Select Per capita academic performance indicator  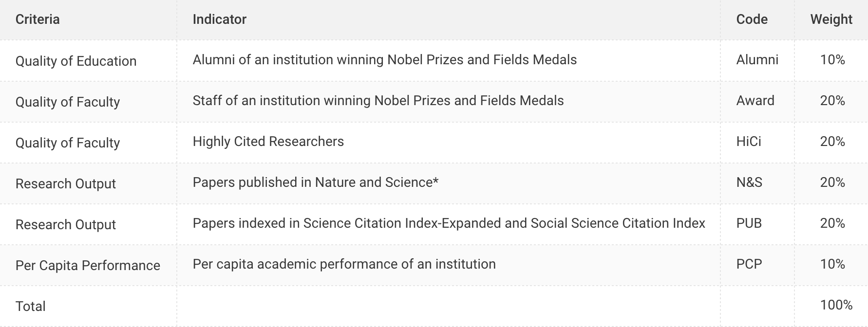(344, 264)
